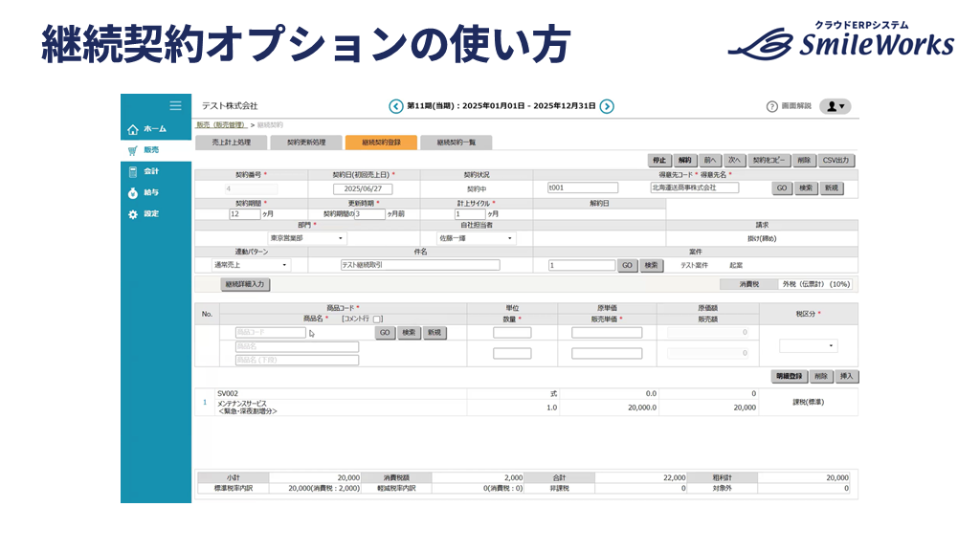Click 20,000.0 unit price in detail row
Viewport: 980px width, 551px height.
(x=642, y=408)
